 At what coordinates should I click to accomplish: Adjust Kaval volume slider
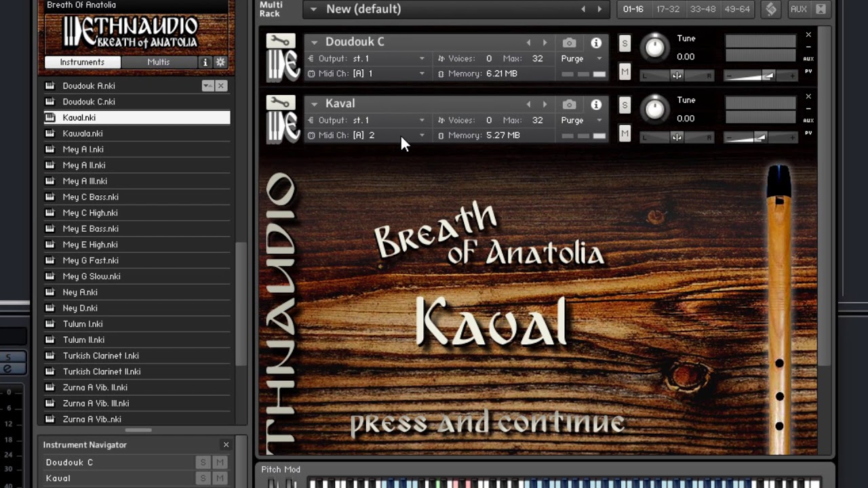pyautogui.click(x=760, y=138)
